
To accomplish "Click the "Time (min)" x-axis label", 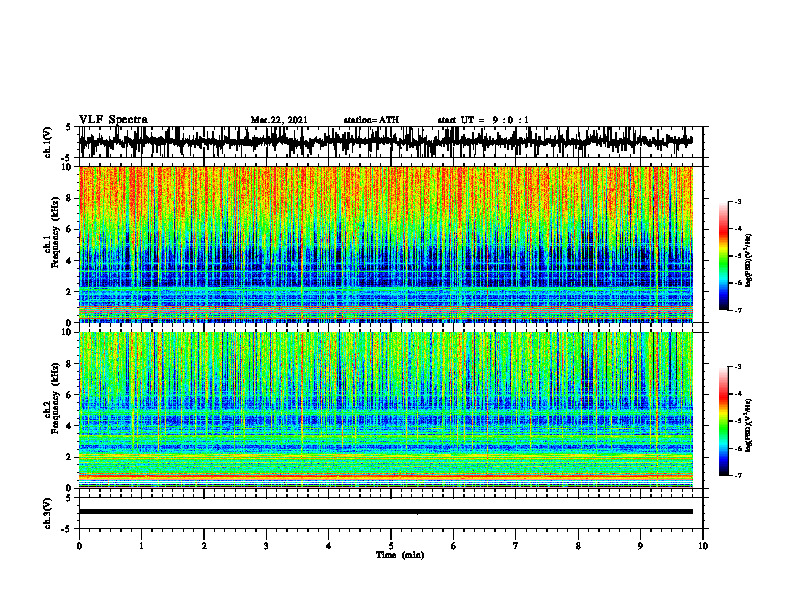I will [x=400, y=555].
